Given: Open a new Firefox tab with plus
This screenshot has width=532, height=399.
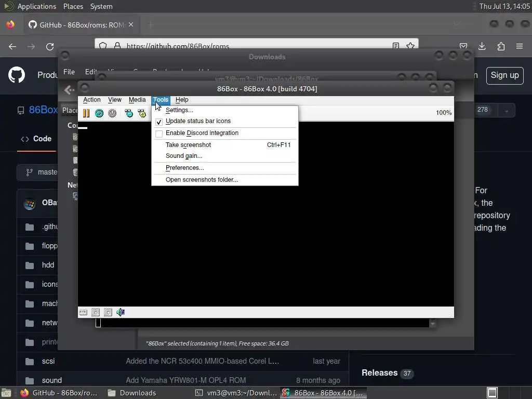Looking at the screenshot, I should 151,24.
